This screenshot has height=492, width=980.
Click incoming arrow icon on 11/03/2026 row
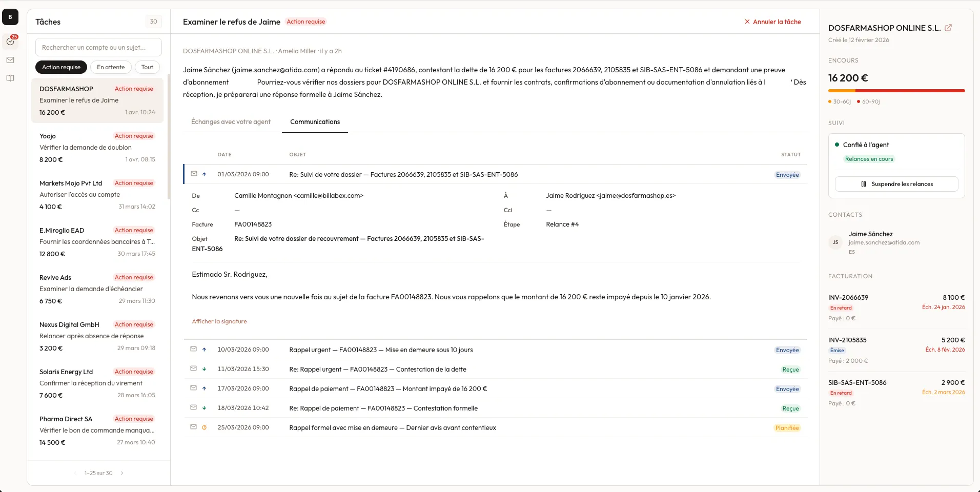coord(204,369)
